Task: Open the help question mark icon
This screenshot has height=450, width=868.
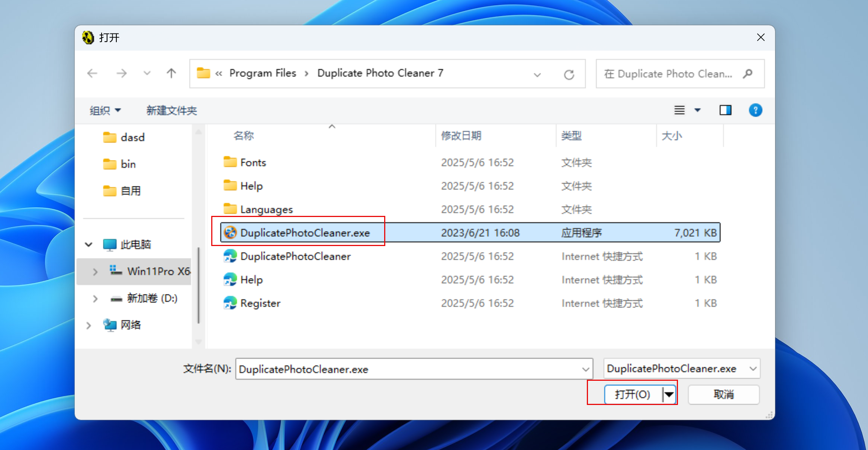Action: pos(755,110)
